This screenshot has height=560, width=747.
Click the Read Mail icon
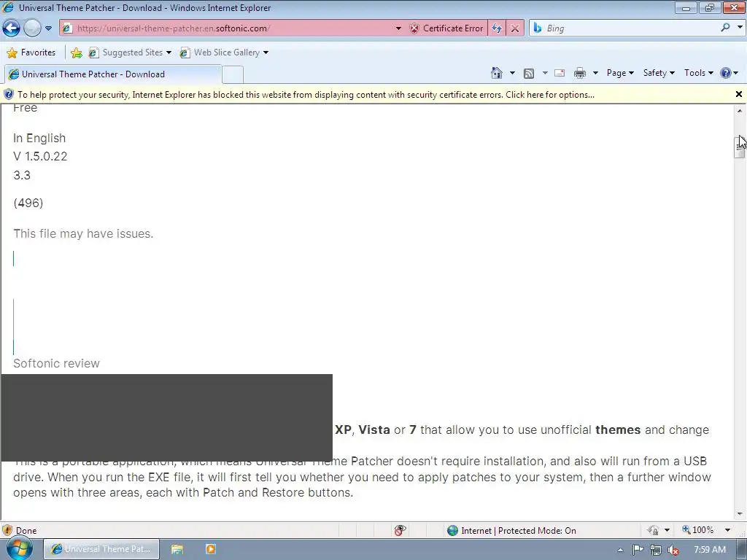(x=560, y=73)
